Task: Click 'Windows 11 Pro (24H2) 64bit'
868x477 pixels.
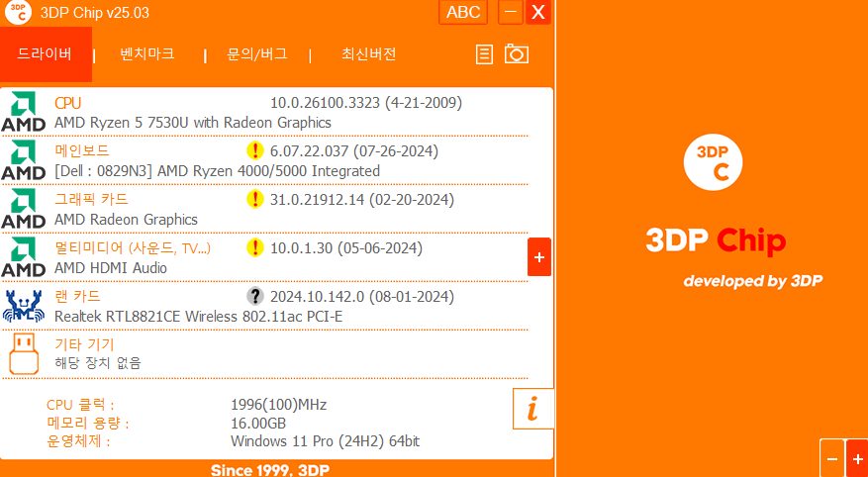Action: point(325,441)
